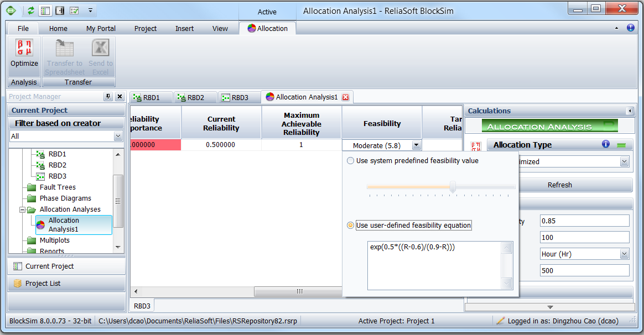Switch to the Allocation ribbon tab
Image resolution: width=644 pixels, height=335 pixels.
tap(267, 28)
